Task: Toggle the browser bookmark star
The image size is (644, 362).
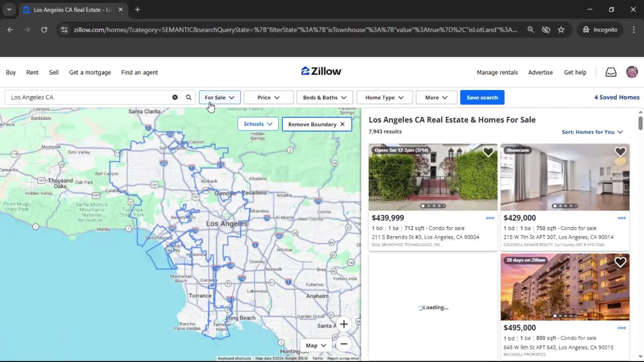Action: (561, 29)
